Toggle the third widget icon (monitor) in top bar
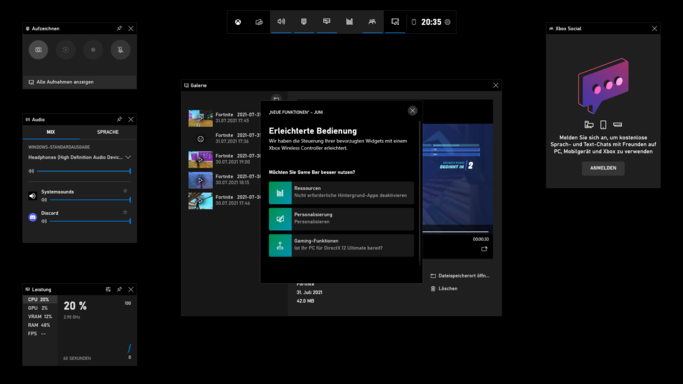This screenshot has width=683, height=384. tap(327, 21)
